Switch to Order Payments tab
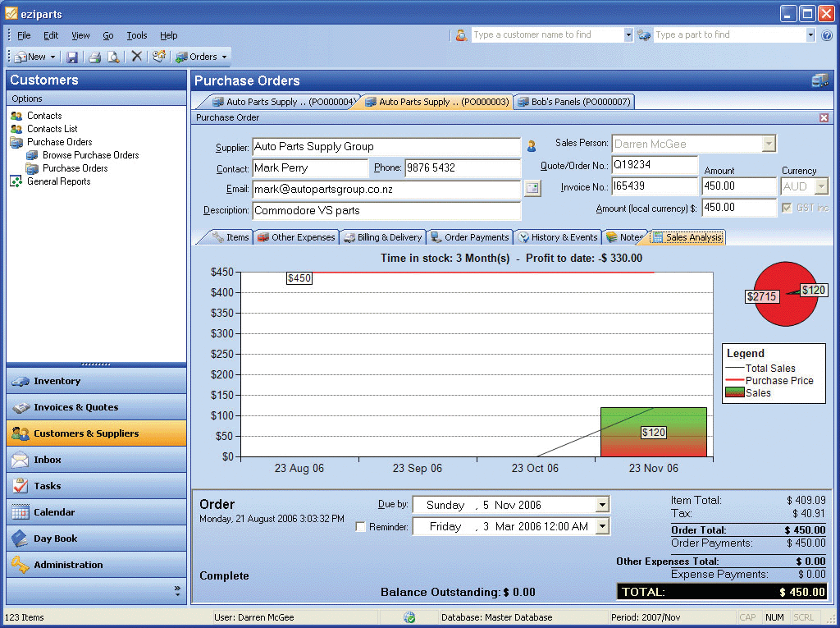840x628 pixels. pyautogui.click(x=470, y=237)
